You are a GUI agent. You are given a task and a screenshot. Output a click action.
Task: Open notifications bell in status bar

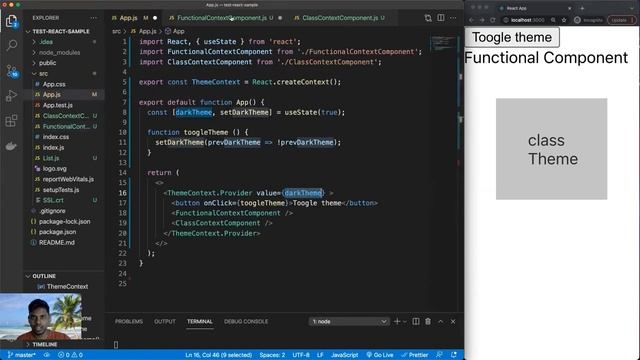click(453, 355)
